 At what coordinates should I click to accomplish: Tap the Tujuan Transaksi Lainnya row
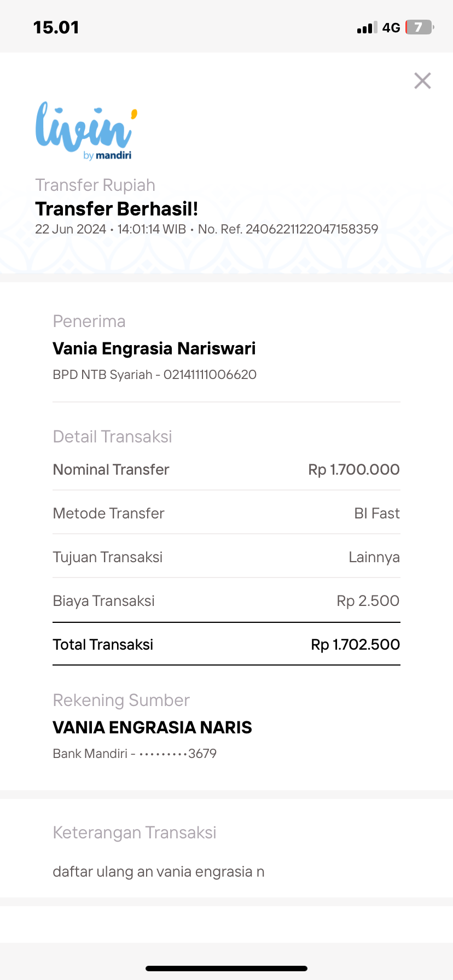226,557
